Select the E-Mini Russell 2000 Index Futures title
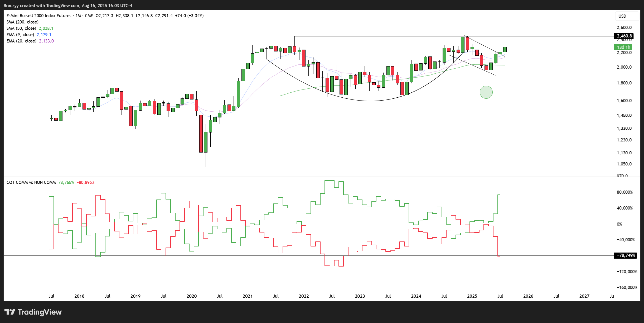 (39, 16)
